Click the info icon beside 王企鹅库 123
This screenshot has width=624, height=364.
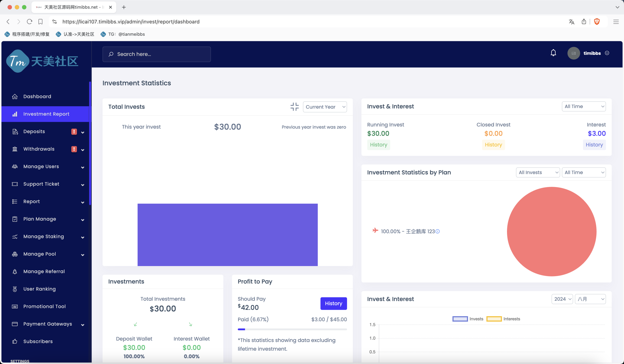pos(438,231)
